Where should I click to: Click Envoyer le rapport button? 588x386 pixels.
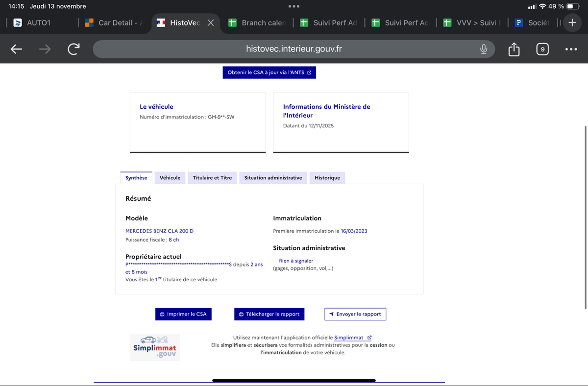355,314
